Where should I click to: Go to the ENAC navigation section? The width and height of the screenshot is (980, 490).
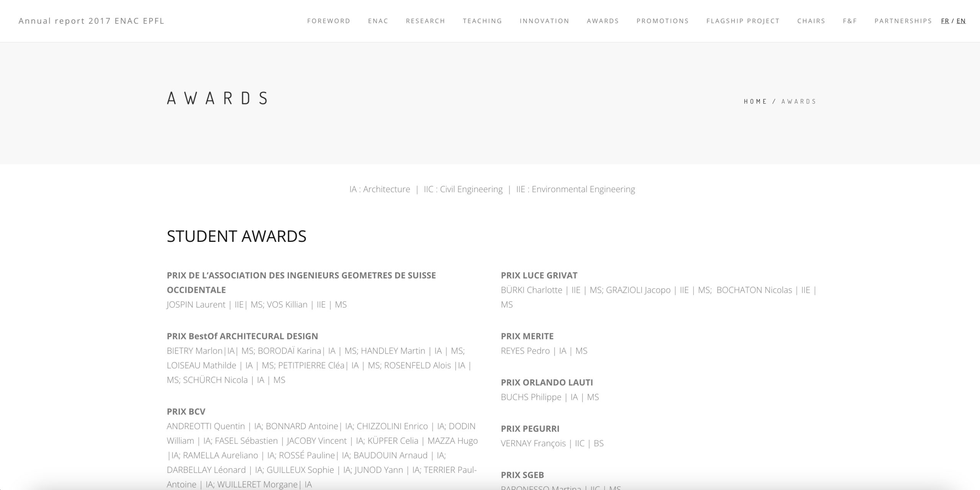point(378,21)
